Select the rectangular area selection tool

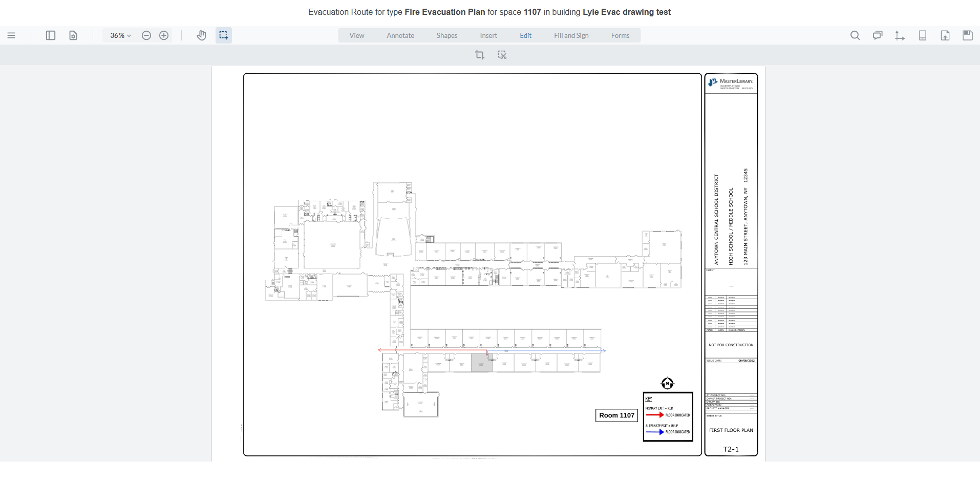click(x=223, y=35)
